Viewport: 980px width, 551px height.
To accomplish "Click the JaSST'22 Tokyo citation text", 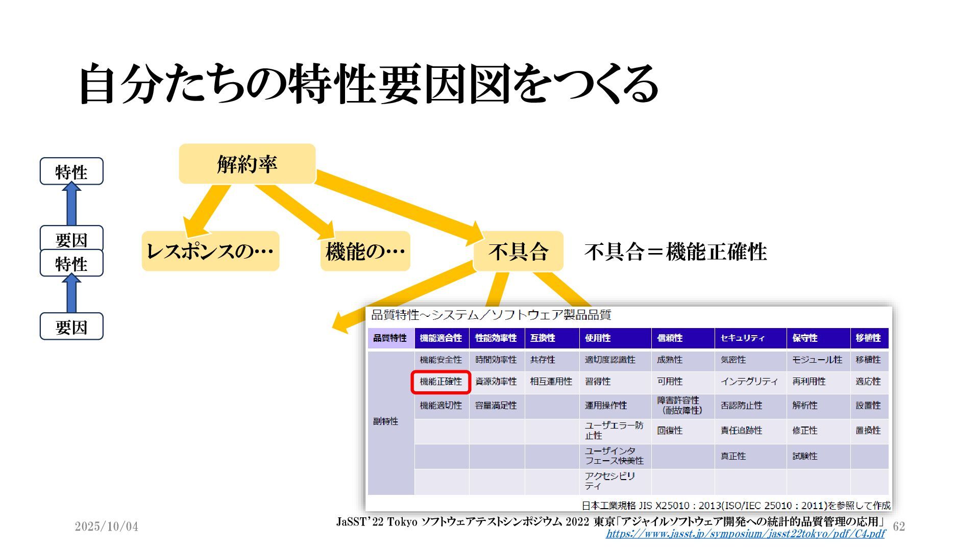I will 610,522.
